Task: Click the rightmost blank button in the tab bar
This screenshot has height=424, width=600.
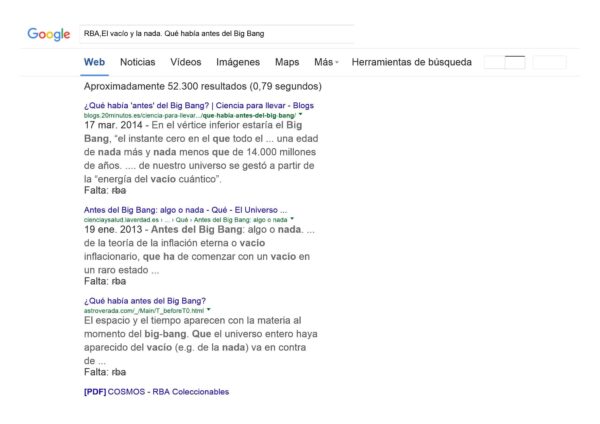Action: click(x=549, y=62)
